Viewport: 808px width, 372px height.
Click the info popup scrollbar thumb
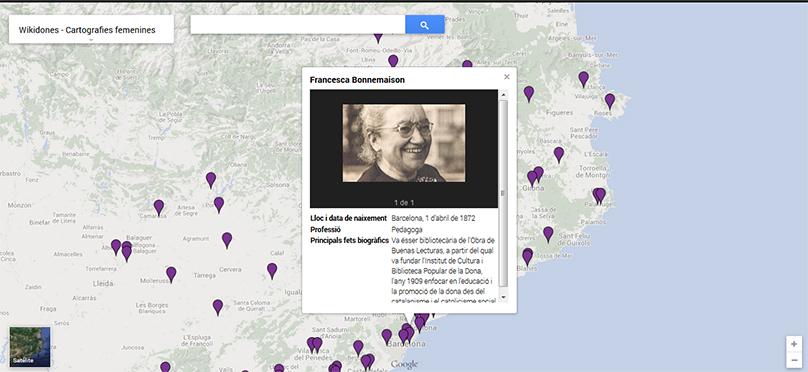click(x=503, y=193)
